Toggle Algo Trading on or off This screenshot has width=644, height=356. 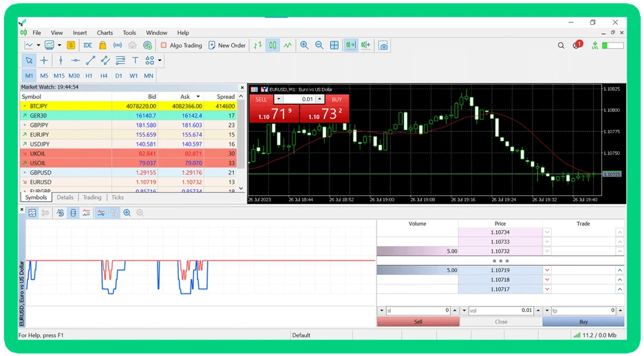pos(181,45)
